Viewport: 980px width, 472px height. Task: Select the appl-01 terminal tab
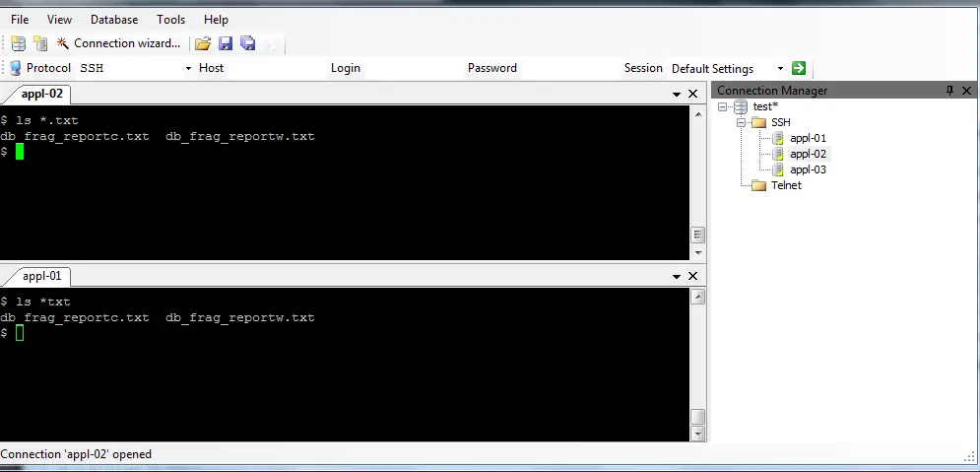(x=41, y=276)
